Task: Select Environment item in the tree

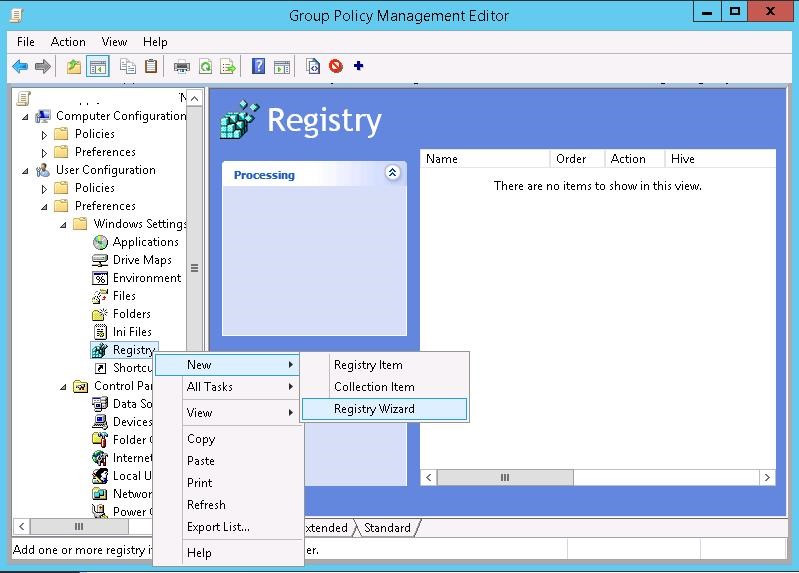Action: click(147, 278)
